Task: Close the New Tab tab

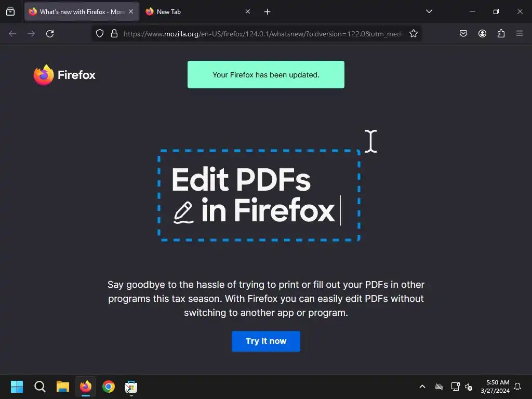Action: click(x=248, y=11)
